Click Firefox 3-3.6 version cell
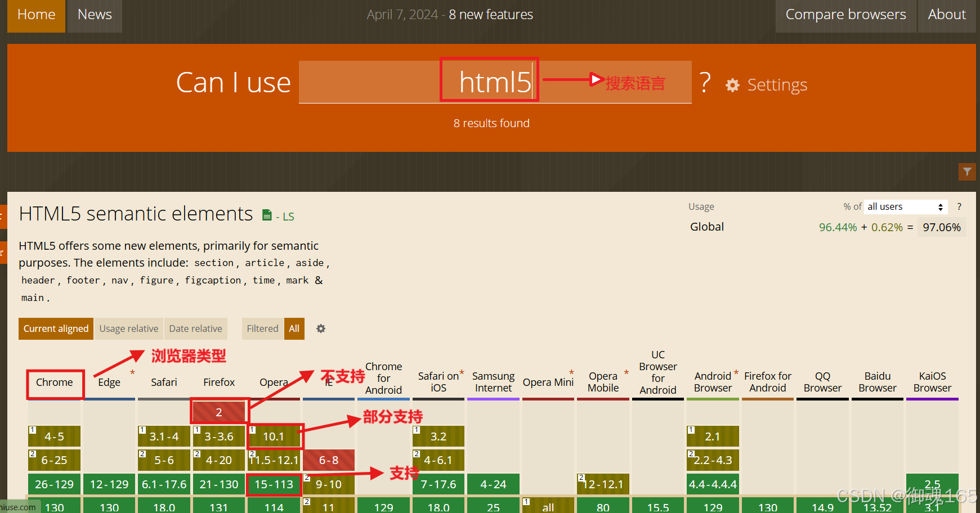This screenshot has width=980, height=513. coord(219,436)
